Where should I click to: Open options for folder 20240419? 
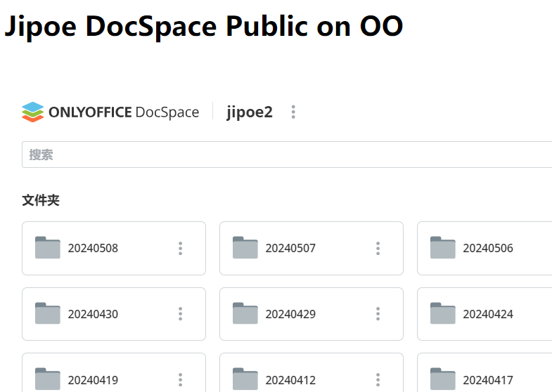point(180,379)
